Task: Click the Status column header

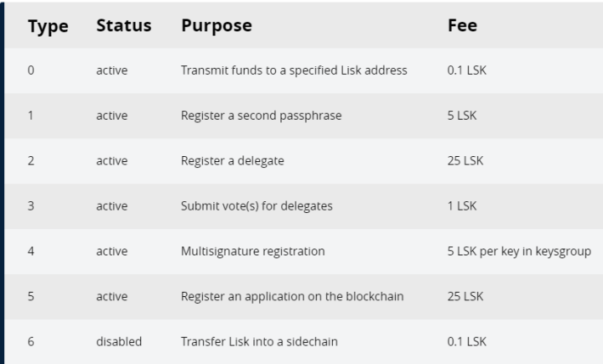Action: tap(124, 25)
